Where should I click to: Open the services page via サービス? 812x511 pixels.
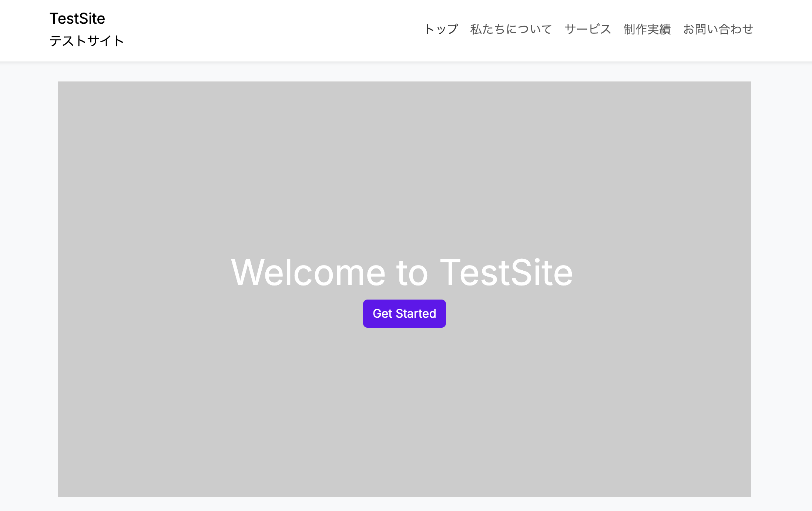pyautogui.click(x=588, y=29)
